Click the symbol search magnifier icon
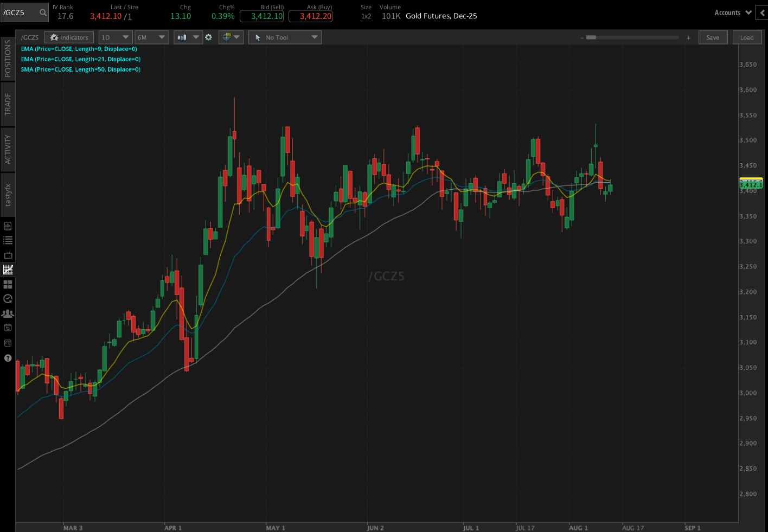Viewport: 768px width, 532px height. (43, 12)
